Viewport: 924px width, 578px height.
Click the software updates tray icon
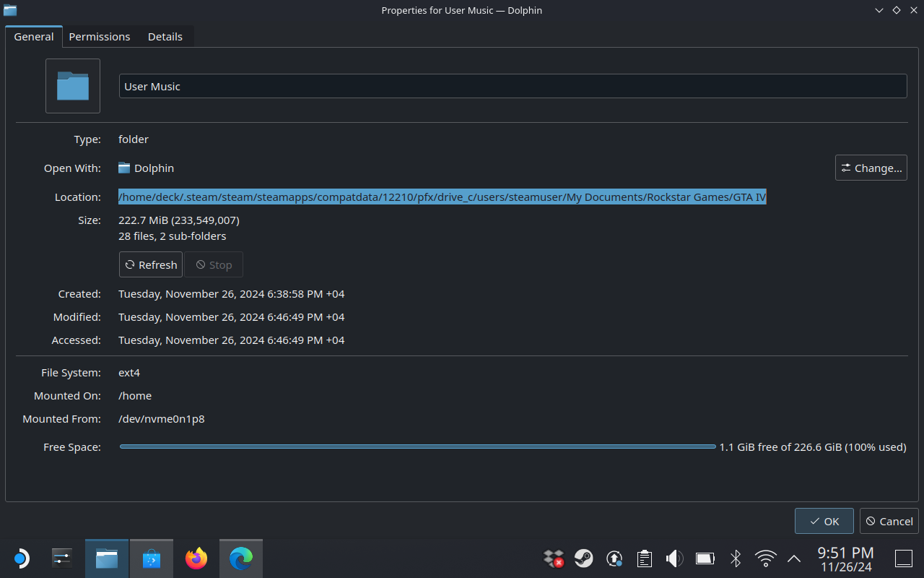pos(614,558)
